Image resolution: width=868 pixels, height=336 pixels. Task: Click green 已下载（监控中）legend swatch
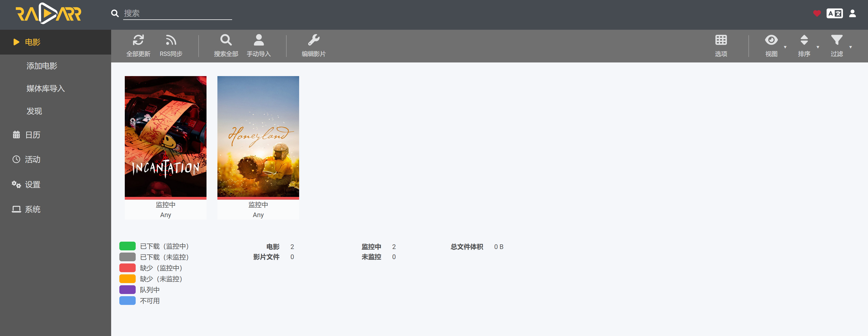pos(128,246)
